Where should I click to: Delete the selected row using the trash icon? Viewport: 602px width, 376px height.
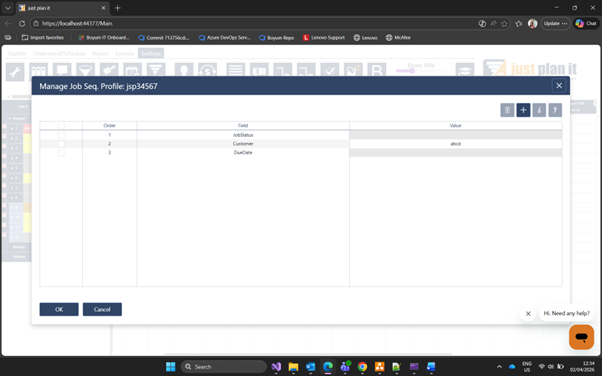tap(507, 110)
